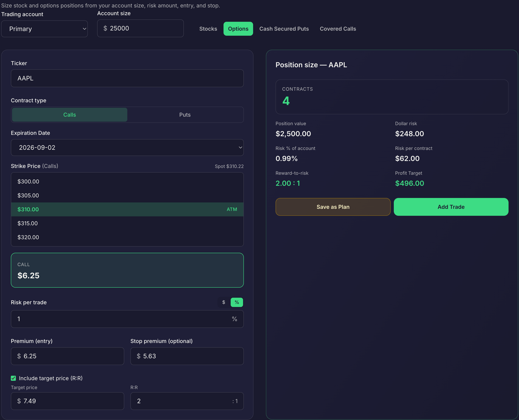This screenshot has width=519, height=420.
Task: Edit the Account size field
Action: click(x=140, y=28)
